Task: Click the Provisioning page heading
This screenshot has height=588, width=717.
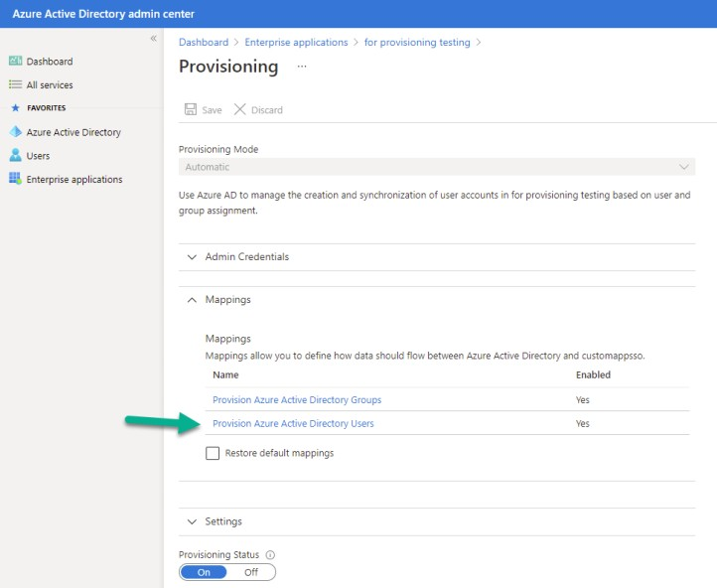Action: (228, 67)
